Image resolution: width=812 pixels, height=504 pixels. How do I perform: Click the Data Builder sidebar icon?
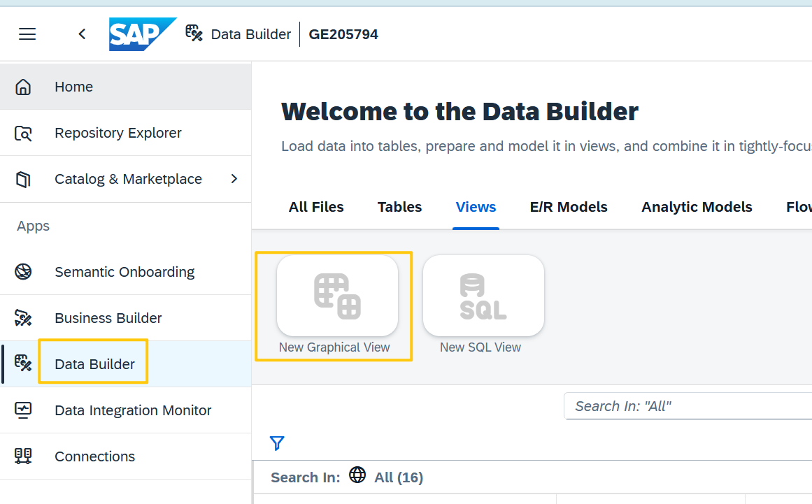(x=23, y=363)
